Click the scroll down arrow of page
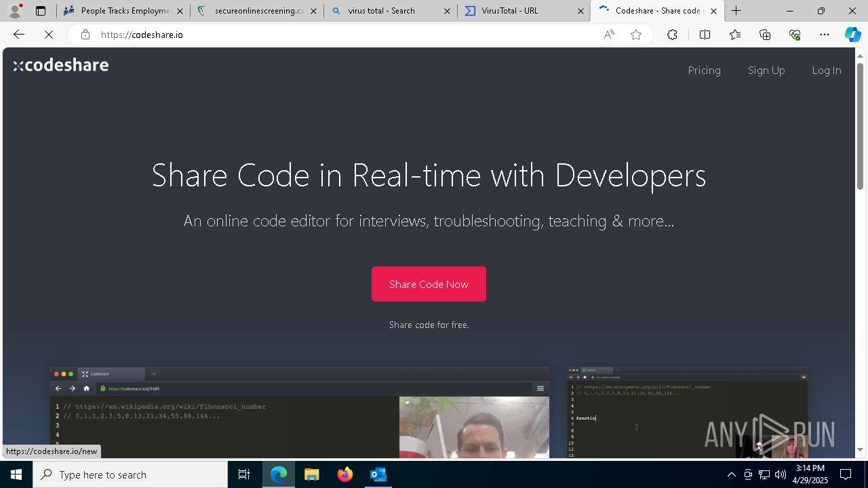 (x=860, y=449)
